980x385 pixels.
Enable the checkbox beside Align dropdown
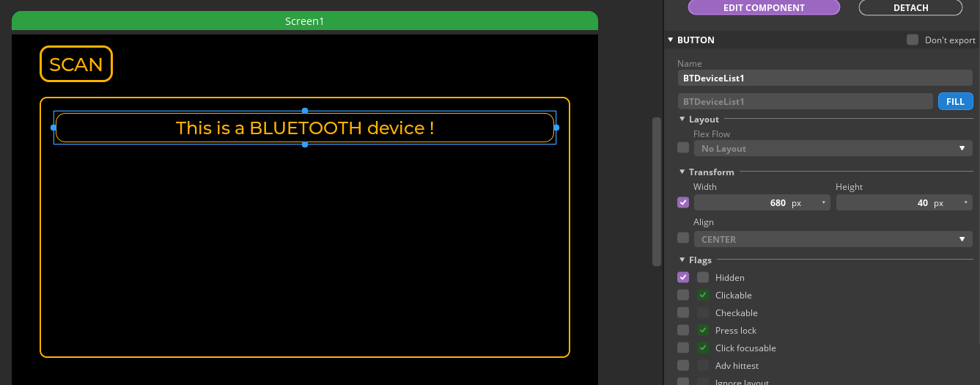[683, 238]
